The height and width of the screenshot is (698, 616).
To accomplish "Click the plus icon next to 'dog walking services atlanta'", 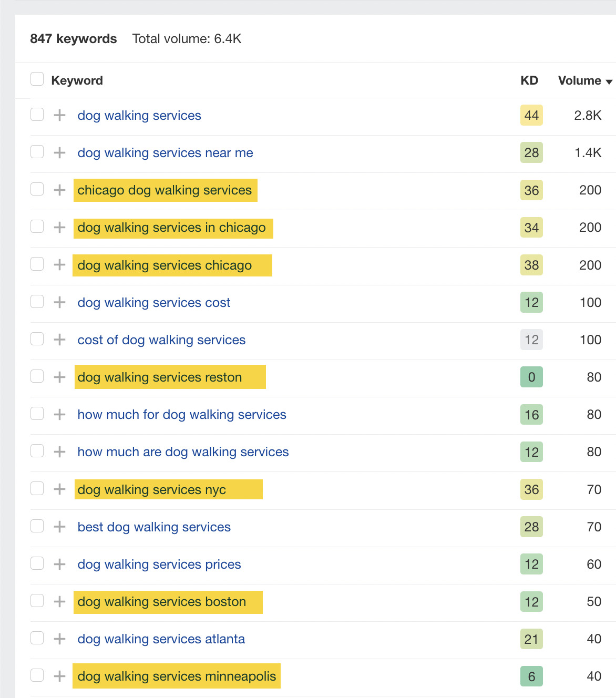I will (59, 639).
